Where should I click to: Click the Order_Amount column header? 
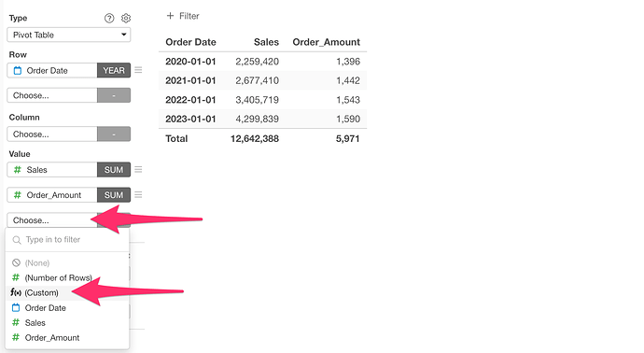click(326, 42)
